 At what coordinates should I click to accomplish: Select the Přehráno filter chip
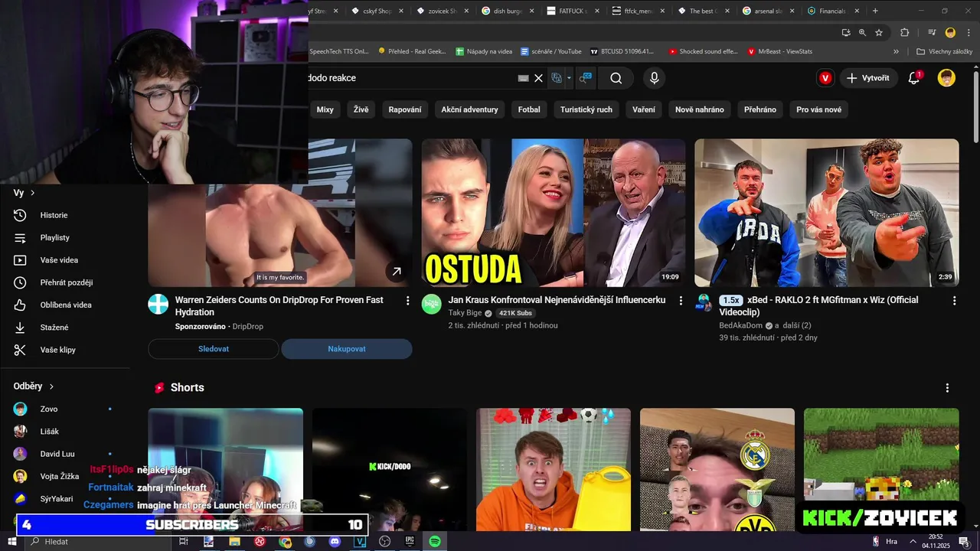pos(760,109)
